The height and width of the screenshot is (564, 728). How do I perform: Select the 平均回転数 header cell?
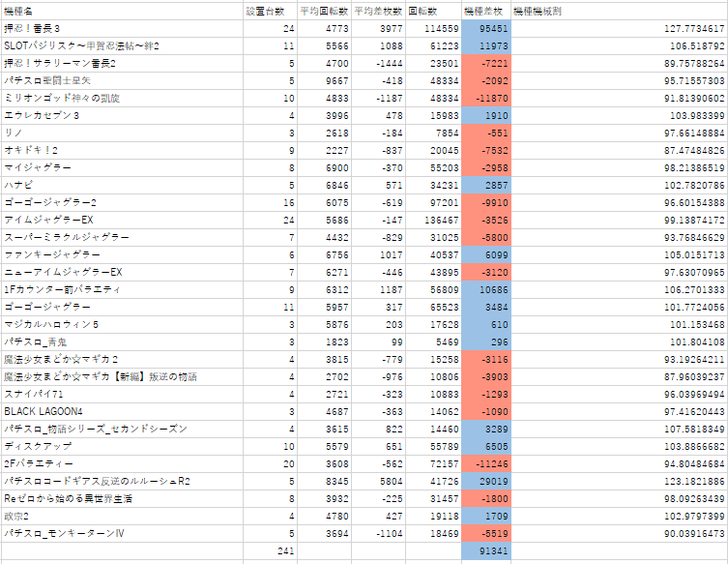(324, 12)
